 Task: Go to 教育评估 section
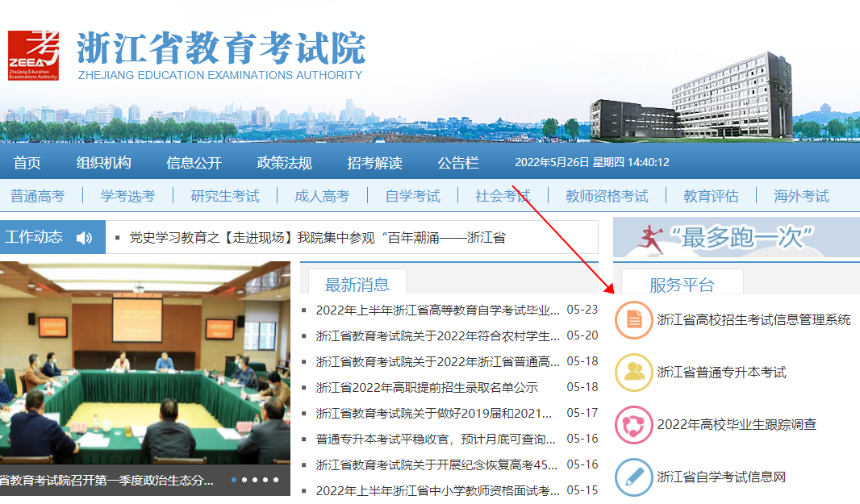(x=711, y=196)
